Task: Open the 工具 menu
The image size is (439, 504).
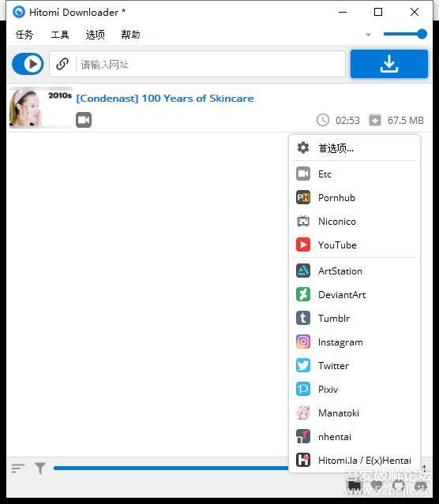Action: [x=60, y=35]
